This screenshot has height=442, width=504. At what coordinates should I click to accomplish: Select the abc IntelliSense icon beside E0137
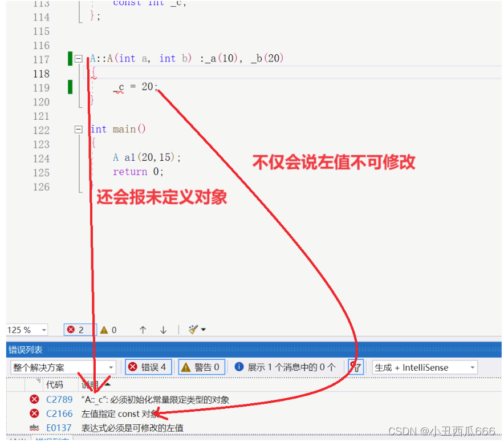coord(34,428)
